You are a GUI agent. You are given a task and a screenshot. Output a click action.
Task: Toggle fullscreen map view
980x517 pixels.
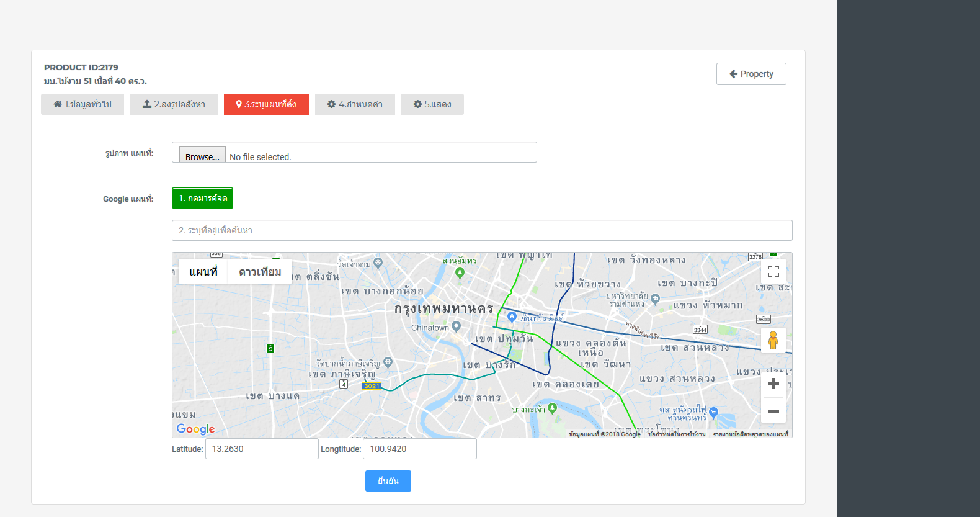coord(773,271)
